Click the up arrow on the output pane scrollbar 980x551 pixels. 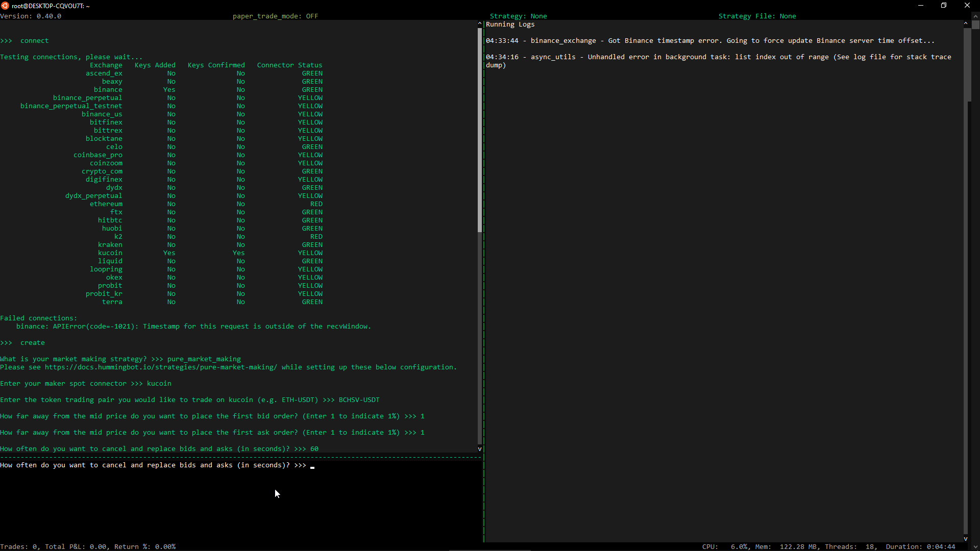pyautogui.click(x=479, y=23)
